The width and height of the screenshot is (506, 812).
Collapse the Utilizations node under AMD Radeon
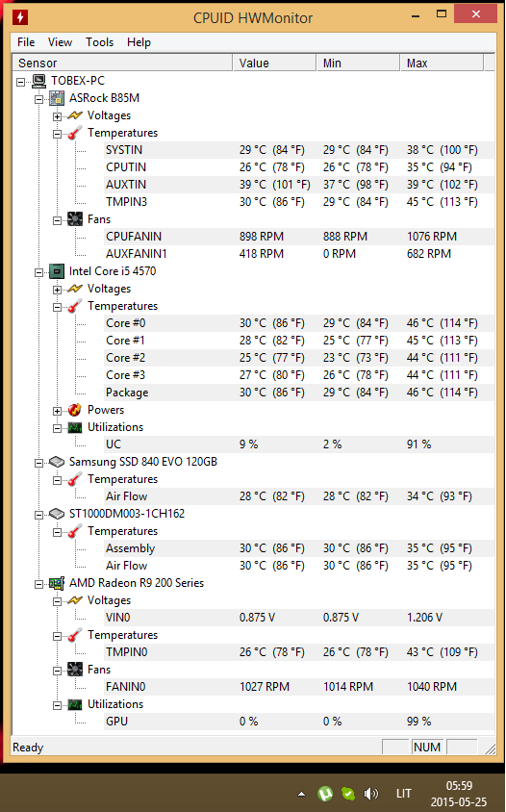57,705
